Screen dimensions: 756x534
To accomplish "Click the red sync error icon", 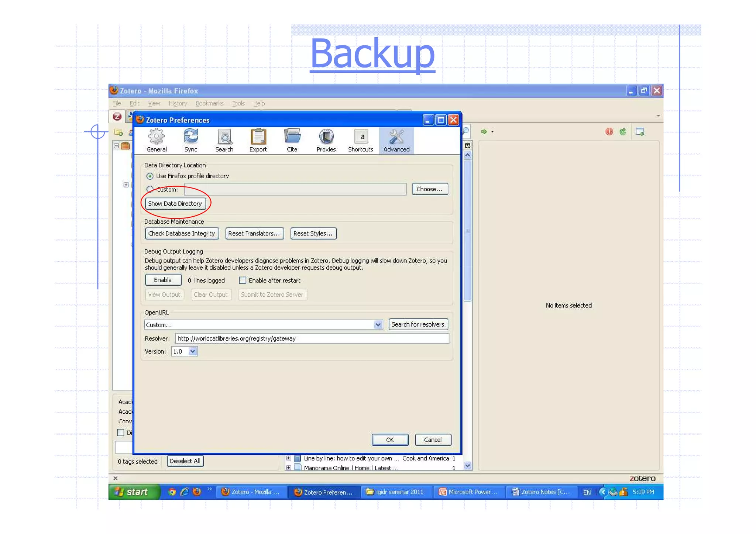I will tap(609, 131).
